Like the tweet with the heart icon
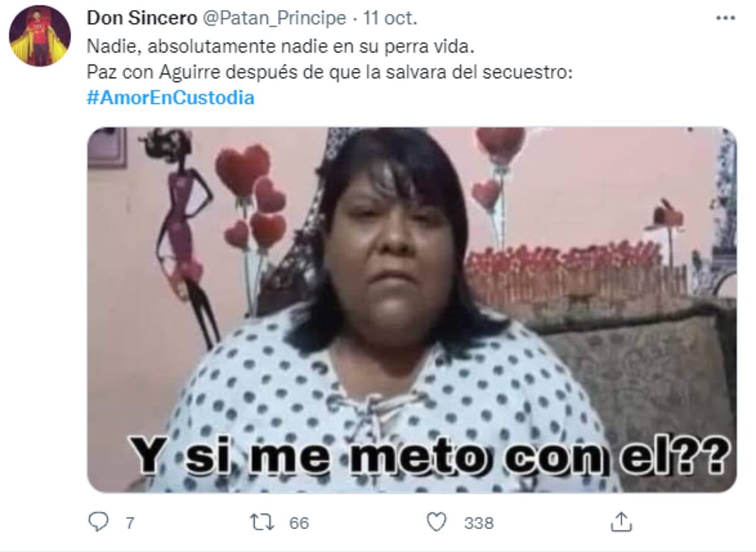 [x=436, y=522]
